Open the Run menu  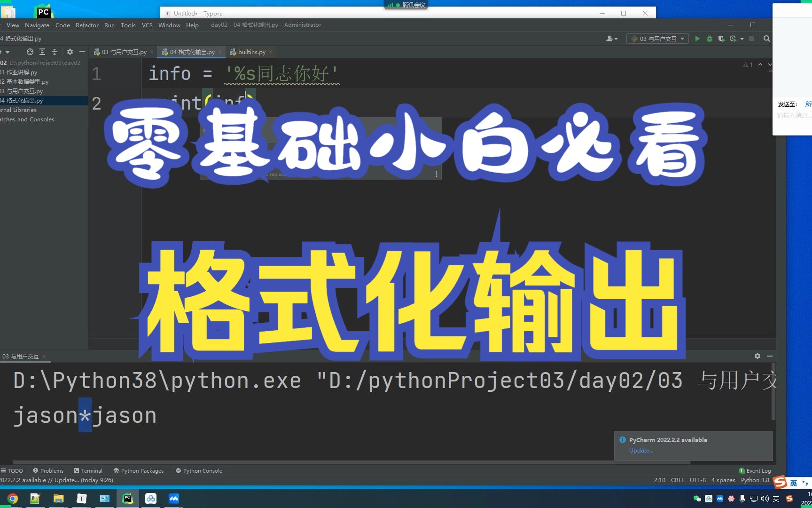109,25
